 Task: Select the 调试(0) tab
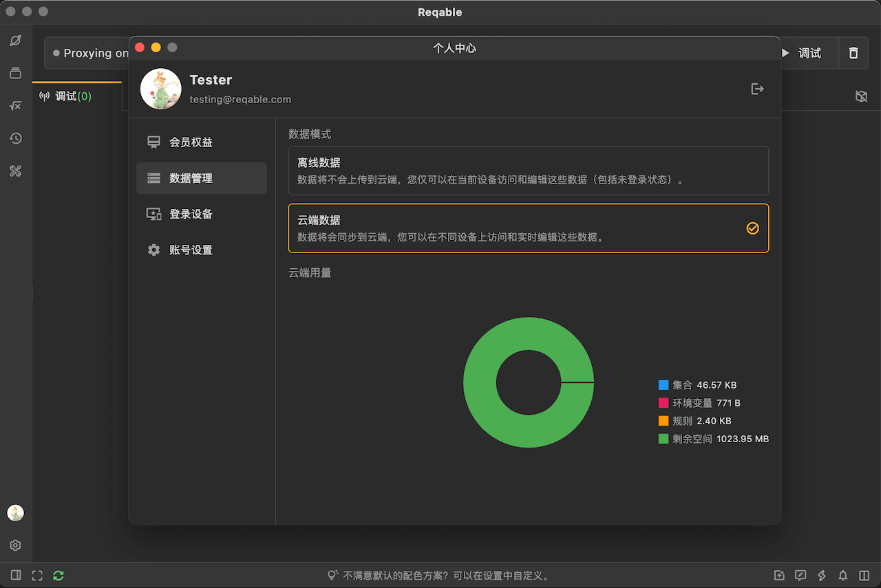[x=66, y=96]
